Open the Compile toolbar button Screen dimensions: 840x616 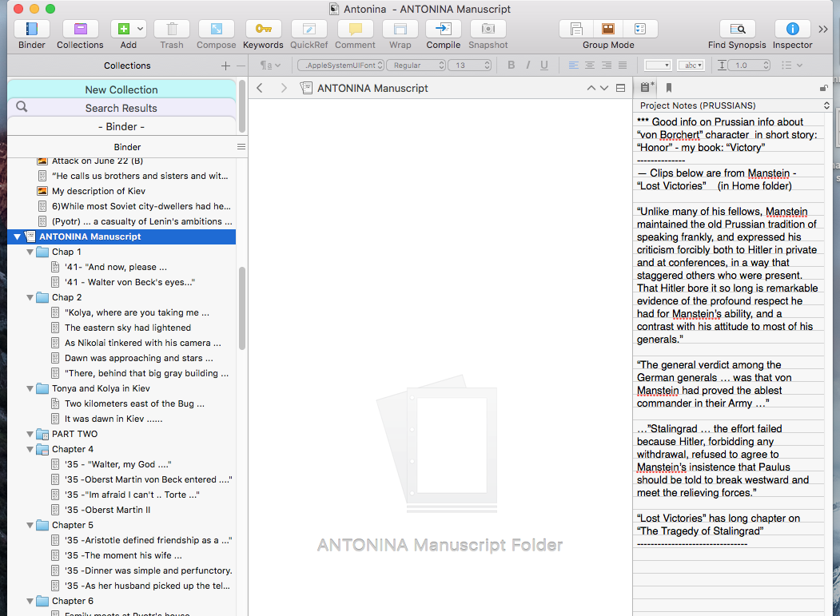444,29
